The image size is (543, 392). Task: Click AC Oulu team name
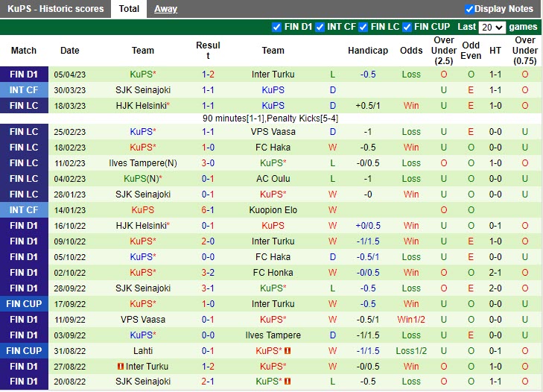(273, 179)
